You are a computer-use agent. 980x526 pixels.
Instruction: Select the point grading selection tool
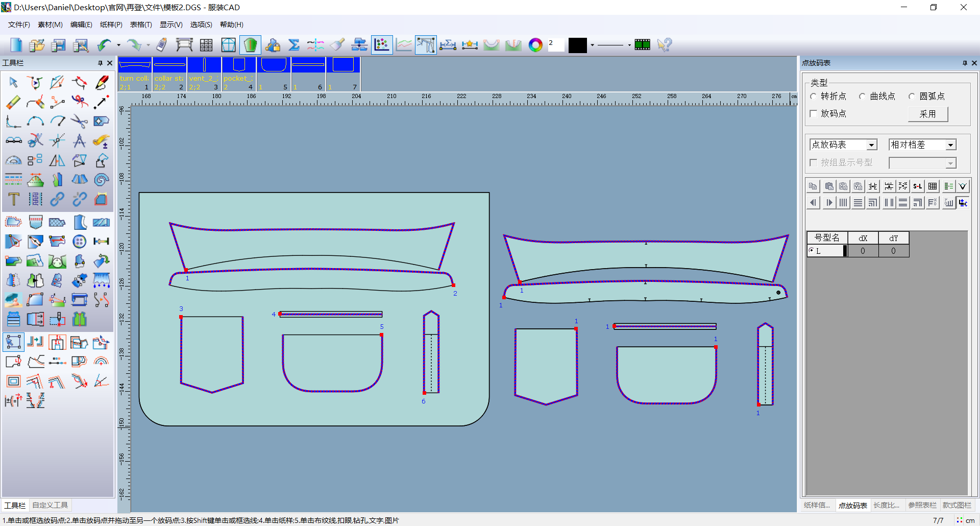(x=13, y=342)
